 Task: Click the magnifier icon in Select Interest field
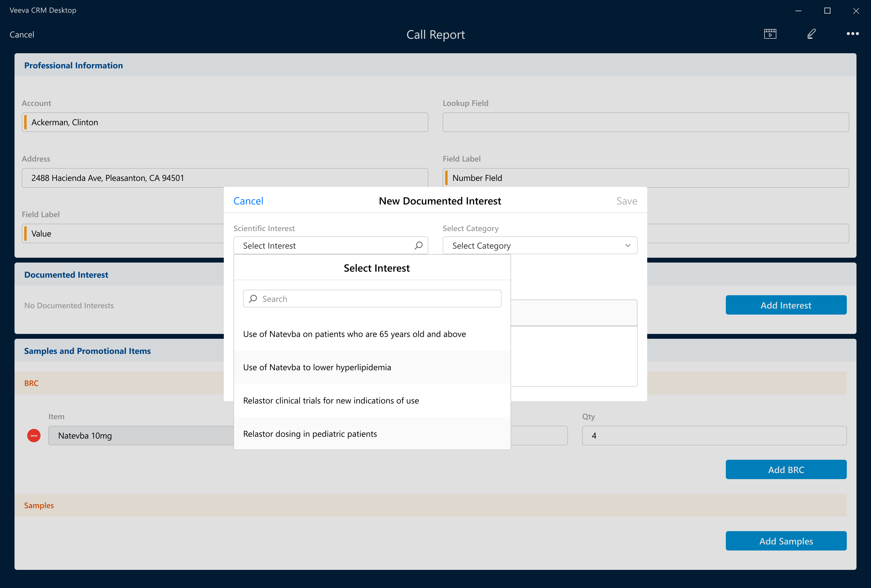(418, 246)
